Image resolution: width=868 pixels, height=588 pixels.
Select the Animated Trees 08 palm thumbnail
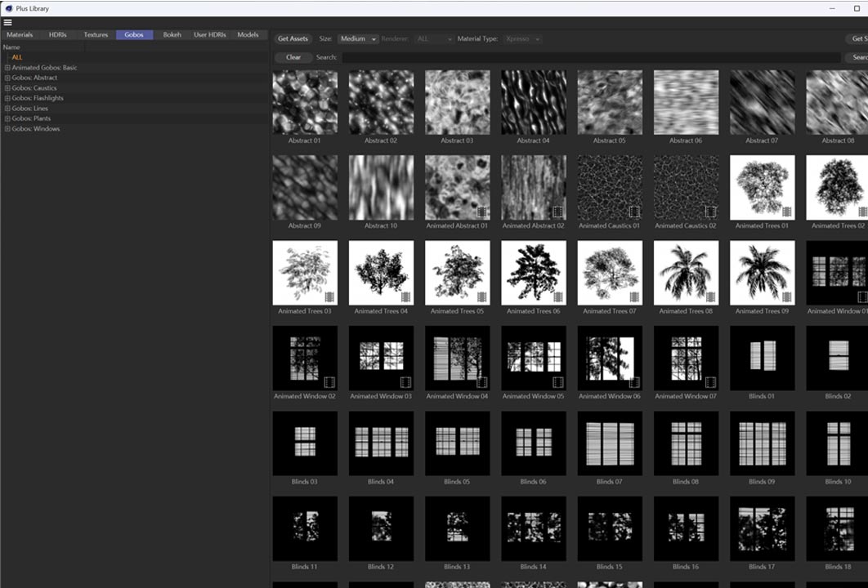(x=686, y=273)
